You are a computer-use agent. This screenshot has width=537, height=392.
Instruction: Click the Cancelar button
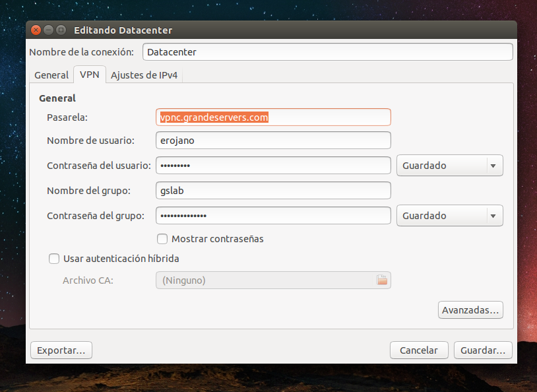click(419, 350)
